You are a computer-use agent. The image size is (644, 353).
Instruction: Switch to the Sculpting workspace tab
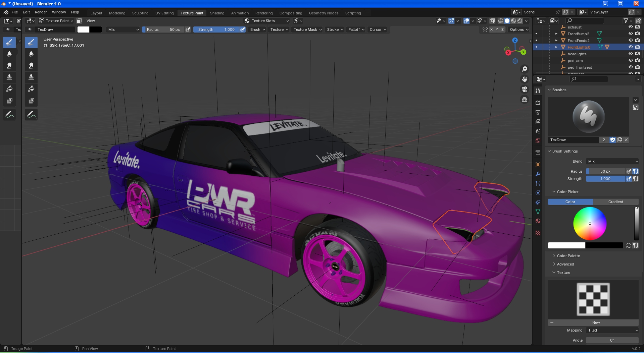point(140,13)
